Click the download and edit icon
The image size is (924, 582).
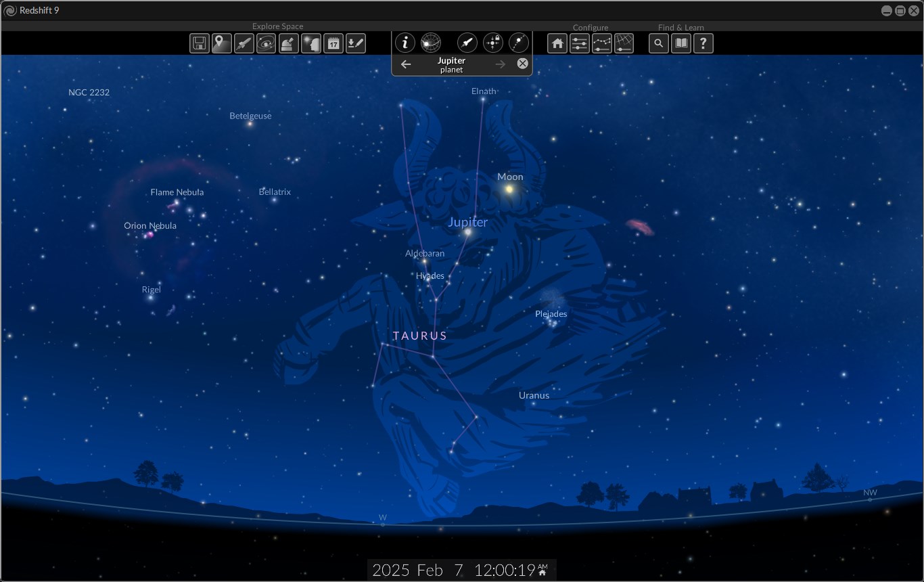pyautogui.click(x=355, y=43)
